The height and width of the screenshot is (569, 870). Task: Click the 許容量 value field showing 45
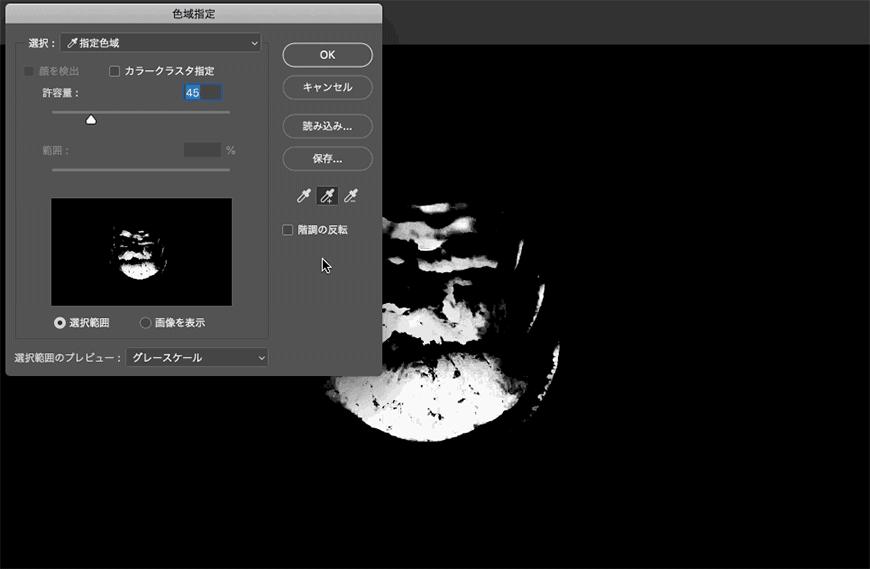[202, 92]
